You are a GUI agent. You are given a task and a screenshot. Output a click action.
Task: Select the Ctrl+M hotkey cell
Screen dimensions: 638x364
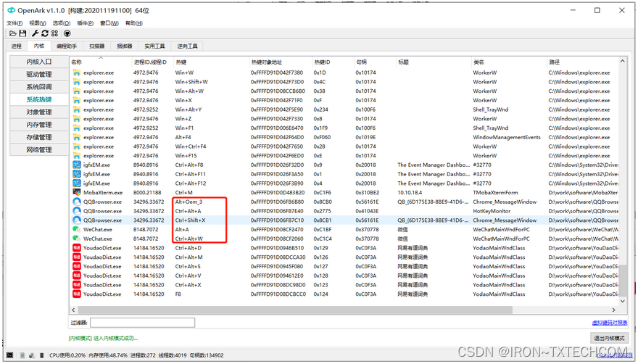pos(184,192)
